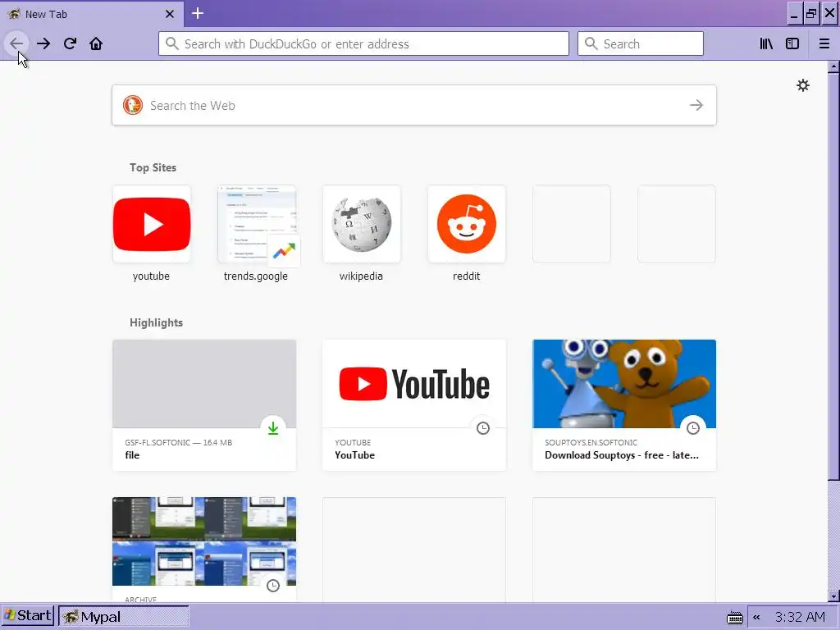This screenshot has width=840, height=630.
Task: Open the YouTube highlight card
Action: click(414, 405)
